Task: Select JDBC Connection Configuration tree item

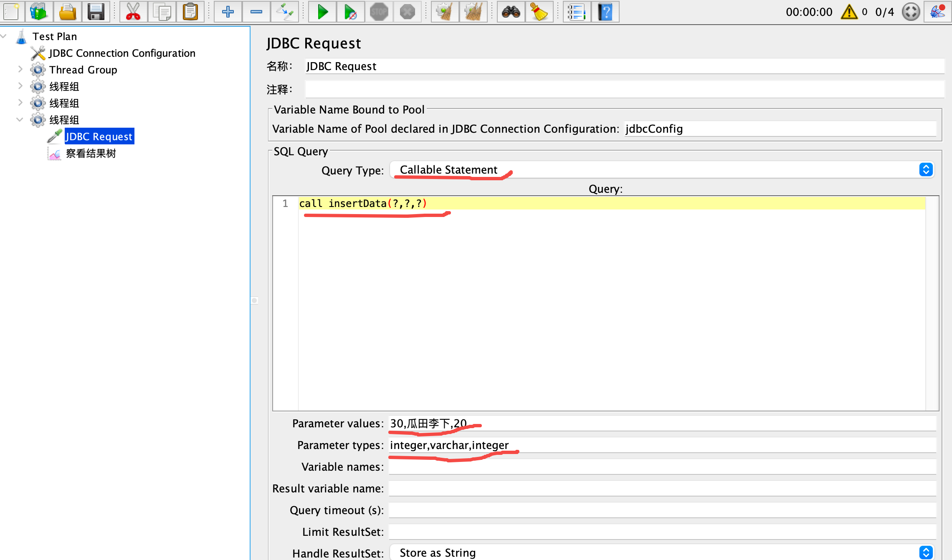Action: click(x=122, y=53)
